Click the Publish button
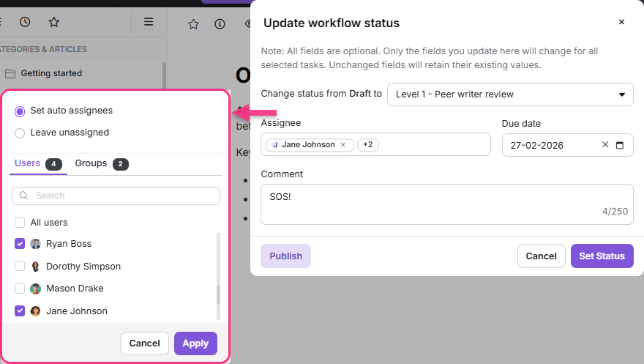The width and height of the screenshot is (644, 364). click(286, 256)
